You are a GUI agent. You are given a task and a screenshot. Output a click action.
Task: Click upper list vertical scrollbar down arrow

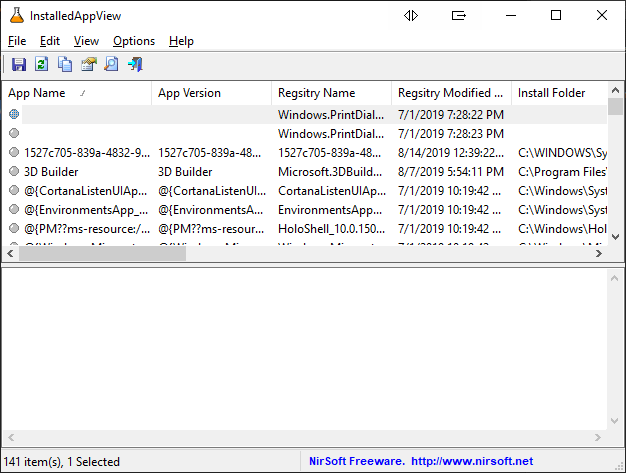click(x=615, y=237)
